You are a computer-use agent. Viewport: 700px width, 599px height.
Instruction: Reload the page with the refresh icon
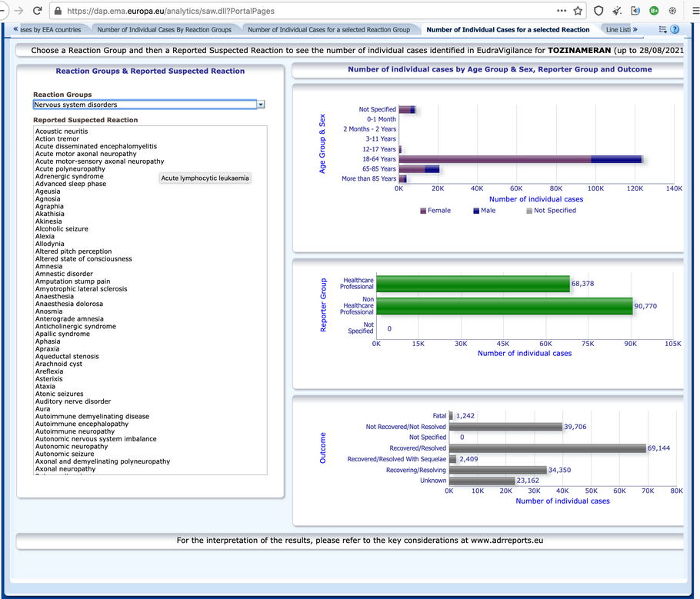pyautogui.click(x=38, y=11)
